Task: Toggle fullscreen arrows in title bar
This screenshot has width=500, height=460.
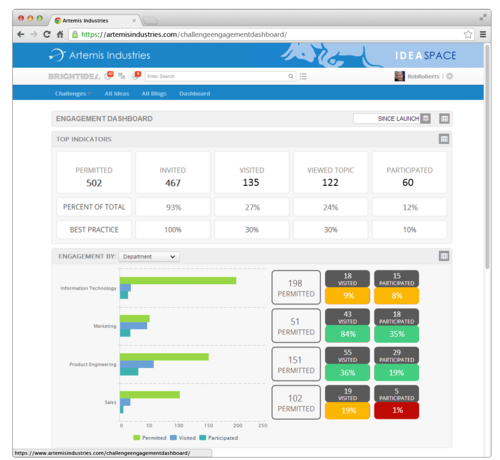Action: [x=483, y=18]
